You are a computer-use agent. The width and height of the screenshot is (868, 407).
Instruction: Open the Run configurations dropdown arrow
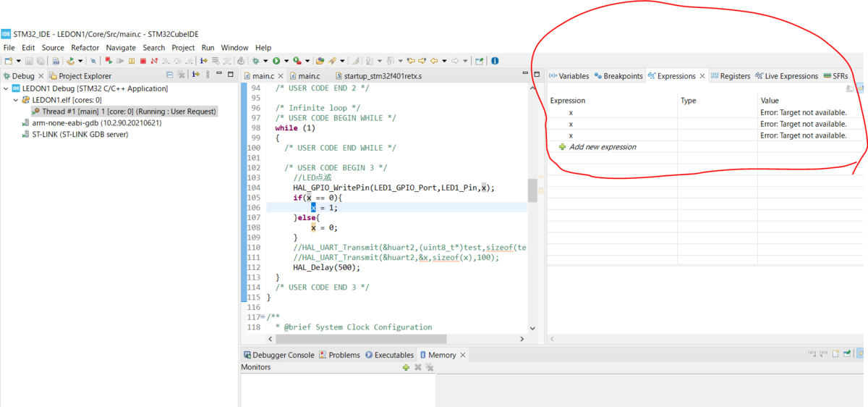(x=286, y=62)
